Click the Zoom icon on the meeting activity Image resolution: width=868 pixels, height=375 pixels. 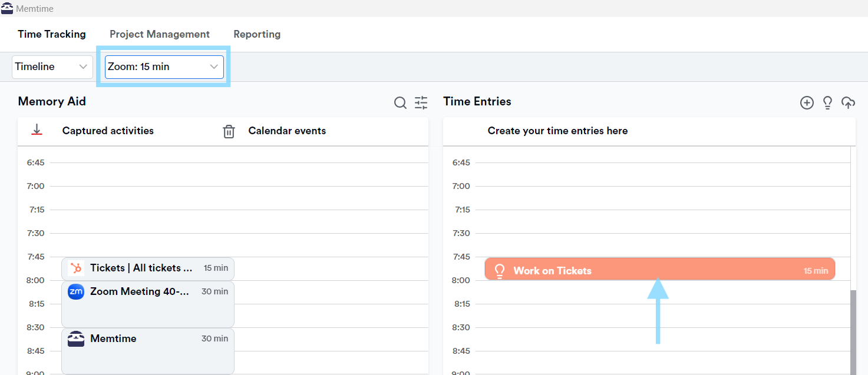pyautogui.click(x=75, y=291)
